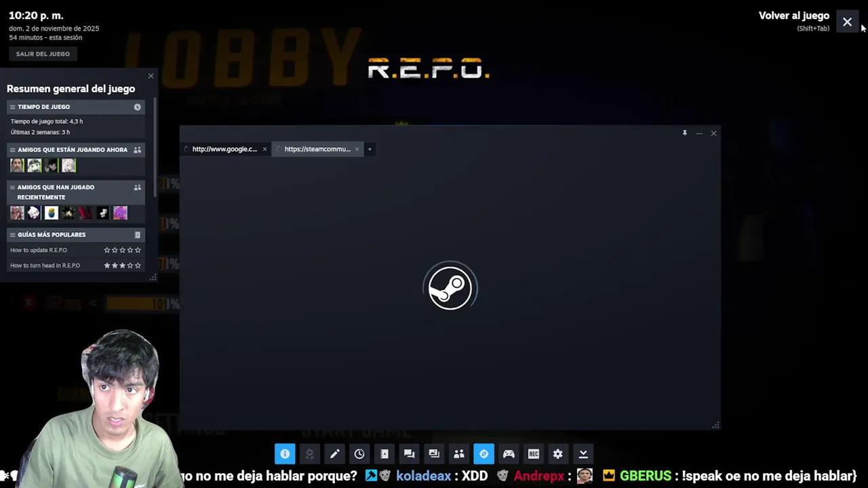The height and width of the screenshot is (488, 868).
Task: Click 54 minutos - esta sesión text
Action: (45, 38)
